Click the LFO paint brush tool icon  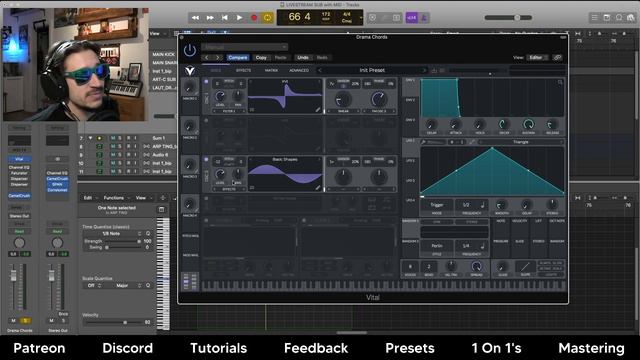(424, 142)
